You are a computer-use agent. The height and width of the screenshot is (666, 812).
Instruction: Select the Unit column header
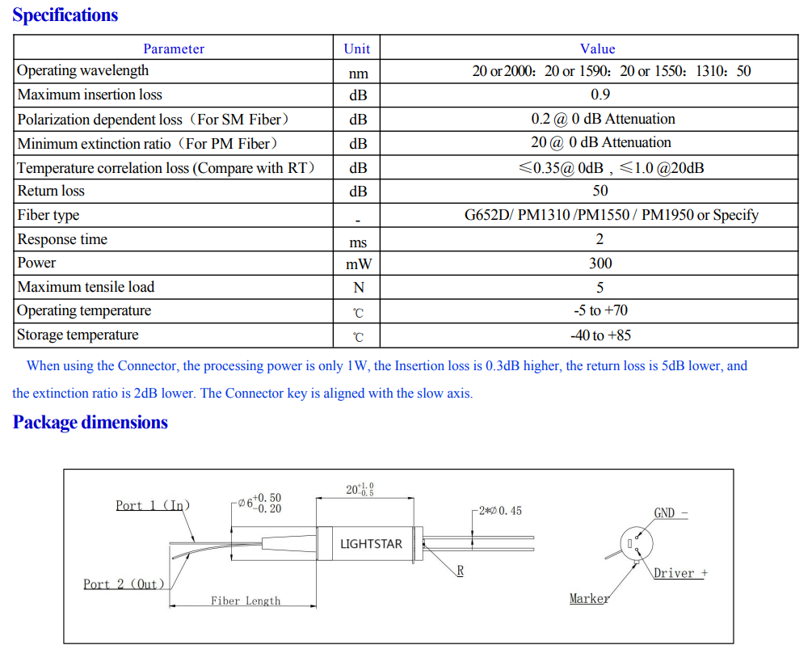(356, 48)
